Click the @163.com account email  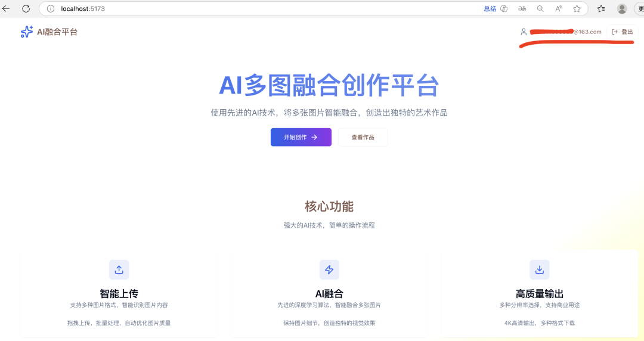[566, 32]
